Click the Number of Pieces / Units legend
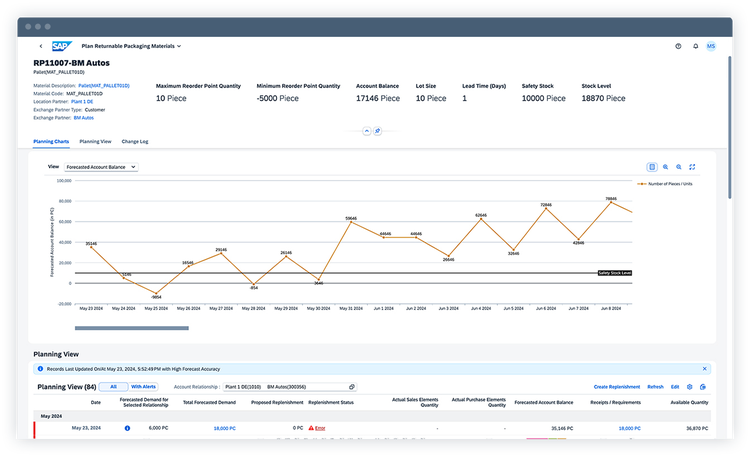The width and height of the screenshot is (750, 456). coord(665,184)
